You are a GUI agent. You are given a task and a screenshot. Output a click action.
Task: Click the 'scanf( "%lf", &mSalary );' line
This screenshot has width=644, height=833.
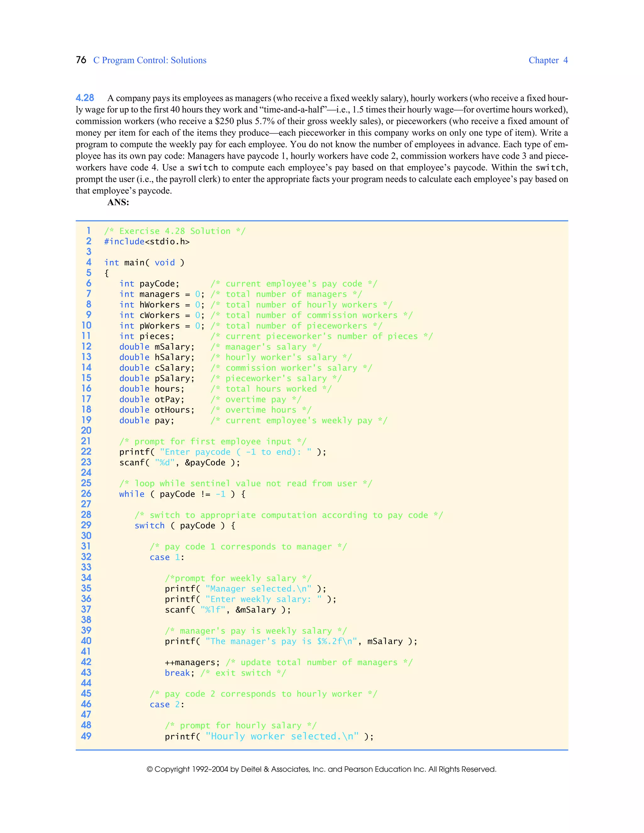pos(227,610)
